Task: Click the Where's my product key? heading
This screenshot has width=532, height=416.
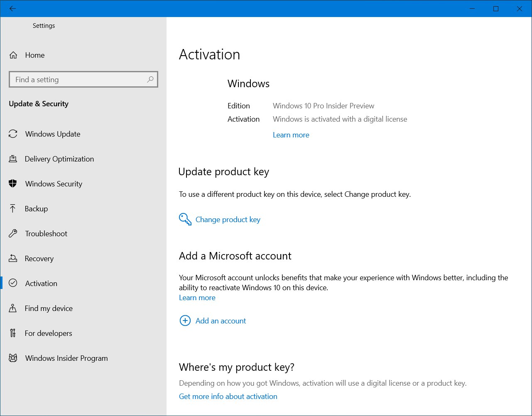Action: (x=237, y=367)
